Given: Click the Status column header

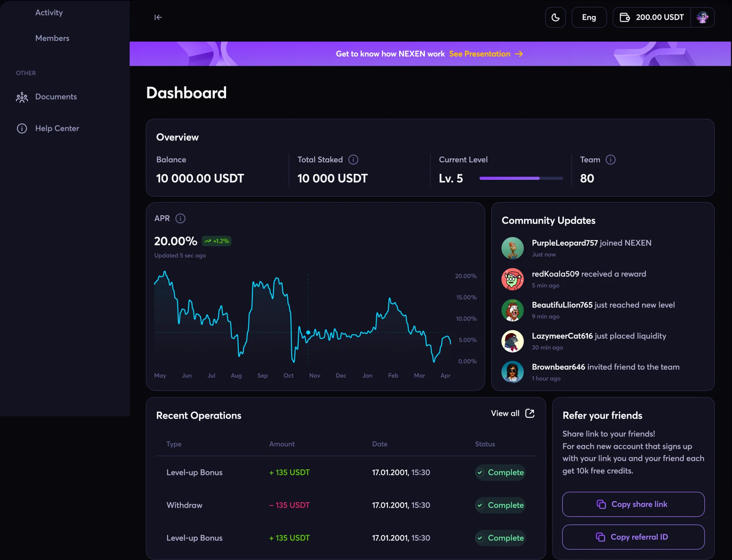Looking at the screenshot, I should pyautogui.click(x=485, y=444).
